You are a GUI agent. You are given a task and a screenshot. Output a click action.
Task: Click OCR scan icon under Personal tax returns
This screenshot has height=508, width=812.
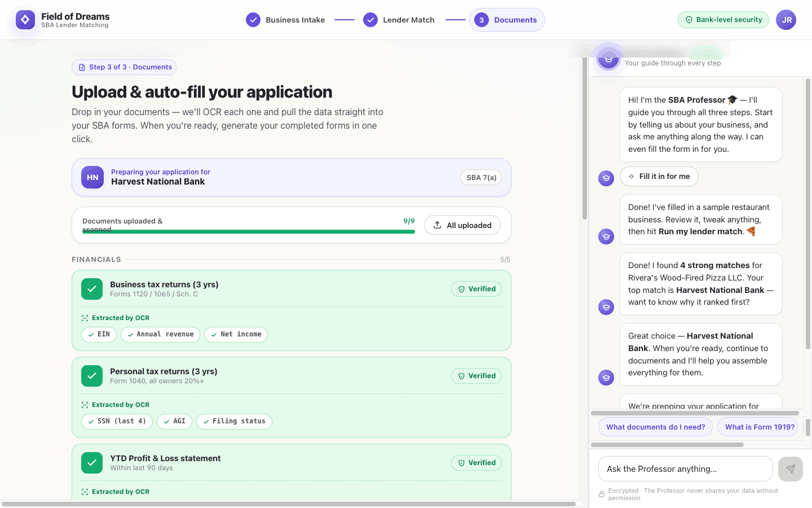pos(85,405)
